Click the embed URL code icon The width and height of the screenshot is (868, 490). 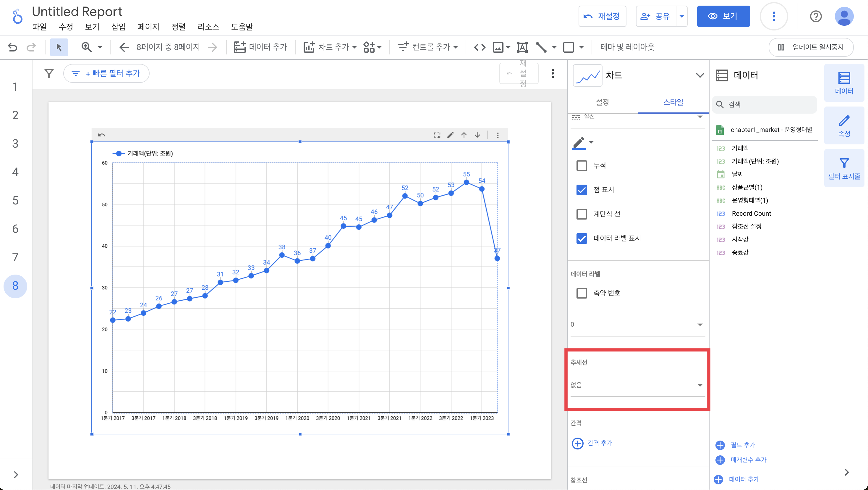coord(480,47)
